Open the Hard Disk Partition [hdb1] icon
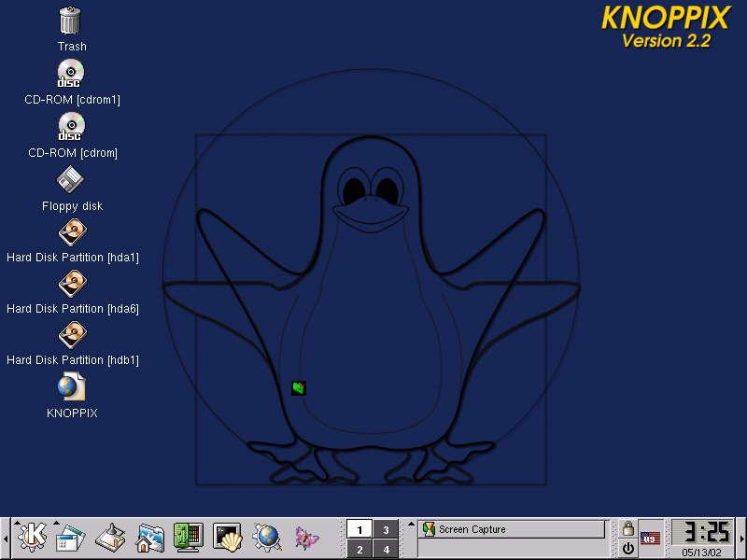The height and width of the screenshot is (560, 747). pyautogui.click(x=73, y=335)
